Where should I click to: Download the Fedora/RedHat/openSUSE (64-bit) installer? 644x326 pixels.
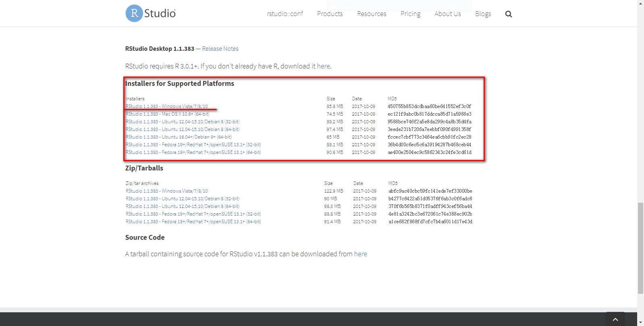tap(193, 152)
